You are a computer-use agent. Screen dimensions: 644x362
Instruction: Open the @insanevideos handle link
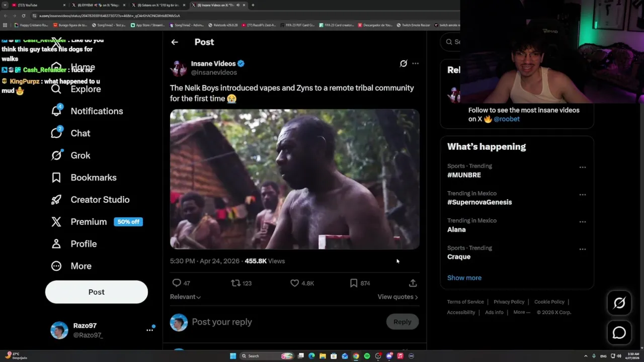tap(214, 72)
